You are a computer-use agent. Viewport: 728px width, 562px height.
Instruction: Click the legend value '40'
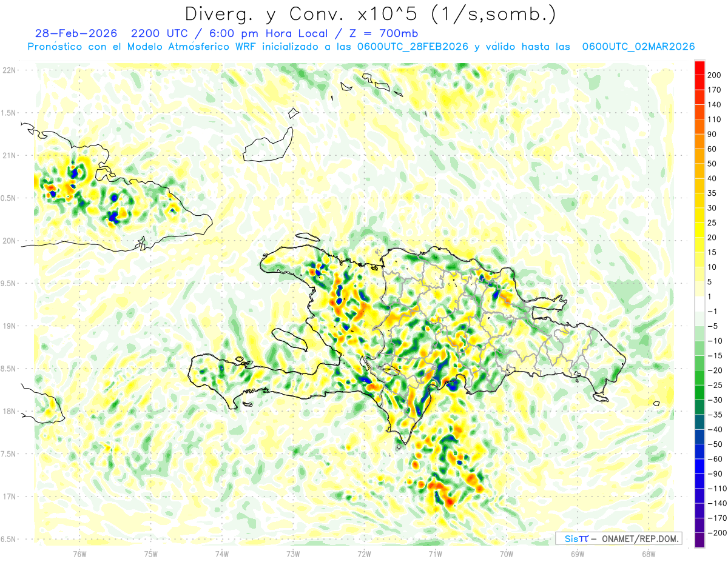(712, 178)
